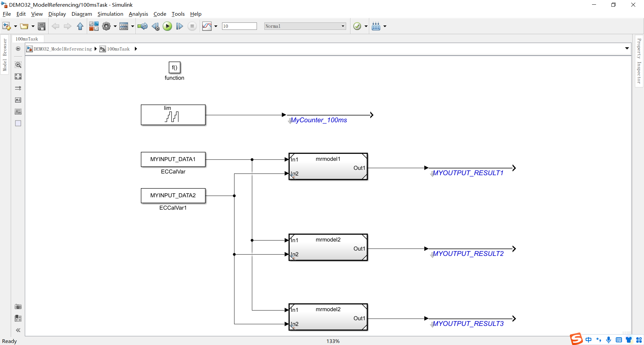Open Model Configuration Parameters gear
Viewport: 644px width, 345px height.
pos(106,26)
